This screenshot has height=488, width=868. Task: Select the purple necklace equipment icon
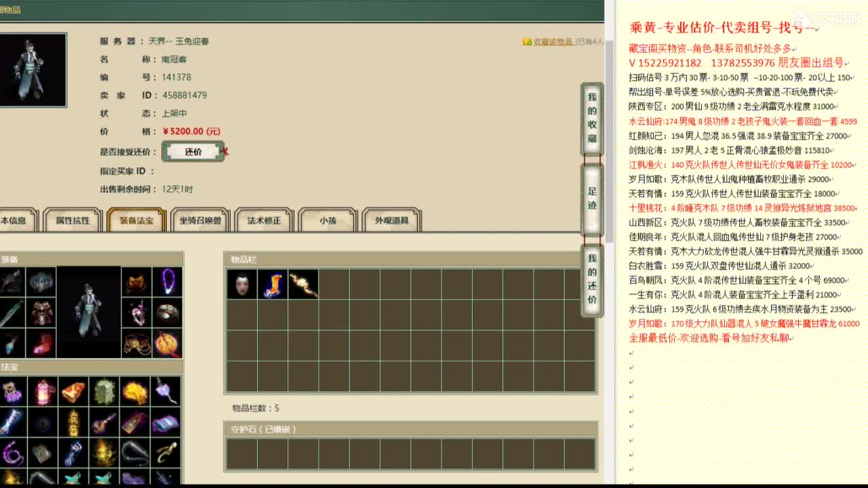167,281
